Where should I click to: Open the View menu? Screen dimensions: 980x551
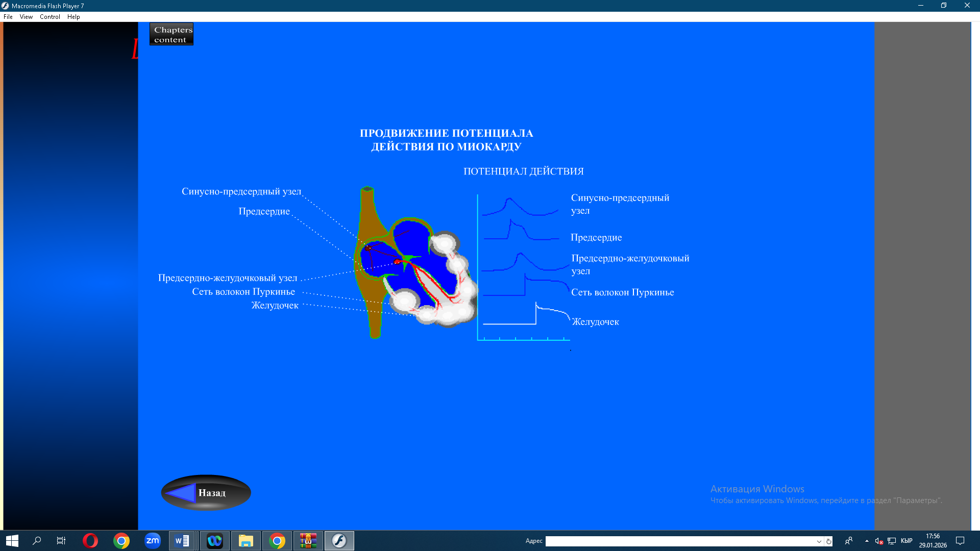pyautogui.click(x=26, y=17)
